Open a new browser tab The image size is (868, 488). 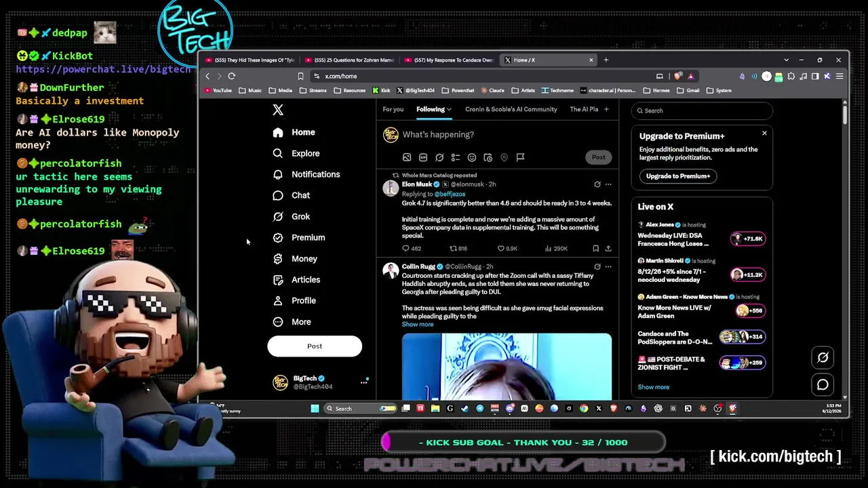[606, 60]
